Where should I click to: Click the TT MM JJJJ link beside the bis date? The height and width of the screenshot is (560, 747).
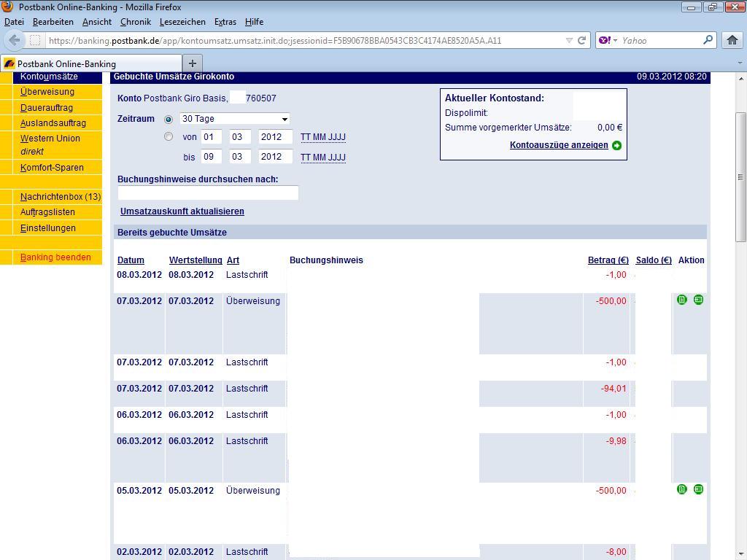[323, 157]
